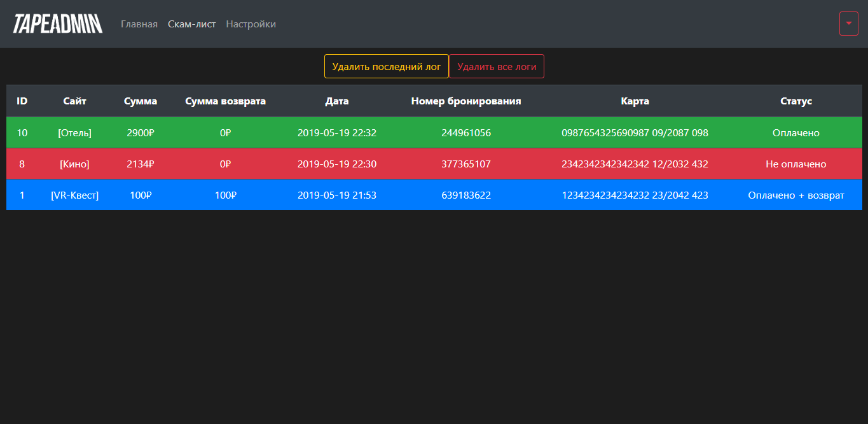Click the 2900₽ amount cell
This screenshot has height=424, width=868.
(141, 133)
